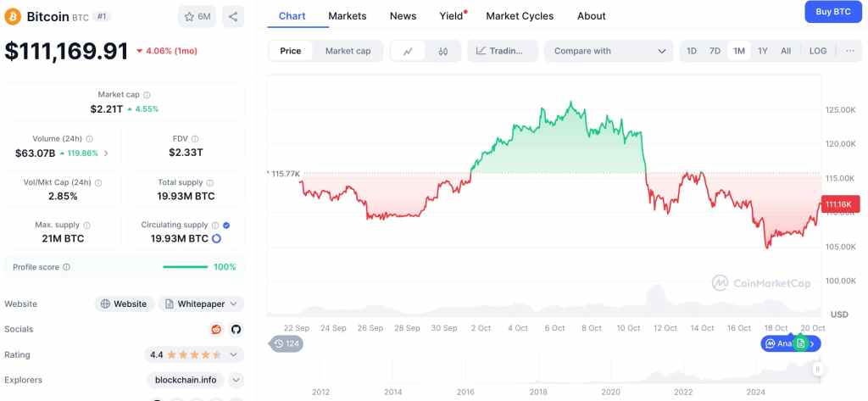The width and height of the screenshot is (868, 401).
Task: Open the Bitcoin Website link
Action: click(x=124, y=304)
